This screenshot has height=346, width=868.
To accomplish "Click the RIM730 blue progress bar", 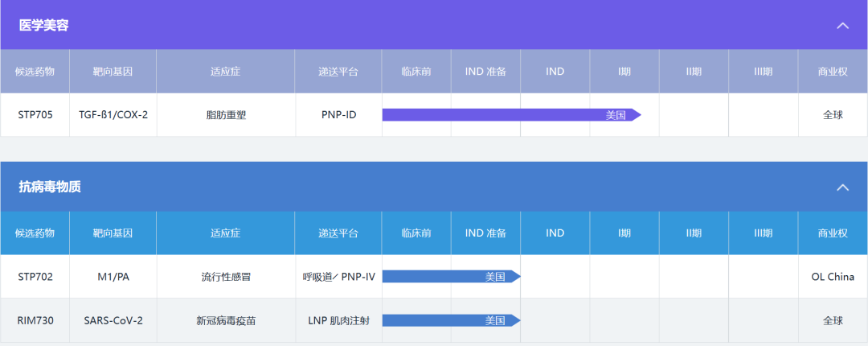I will coord(450,320).
